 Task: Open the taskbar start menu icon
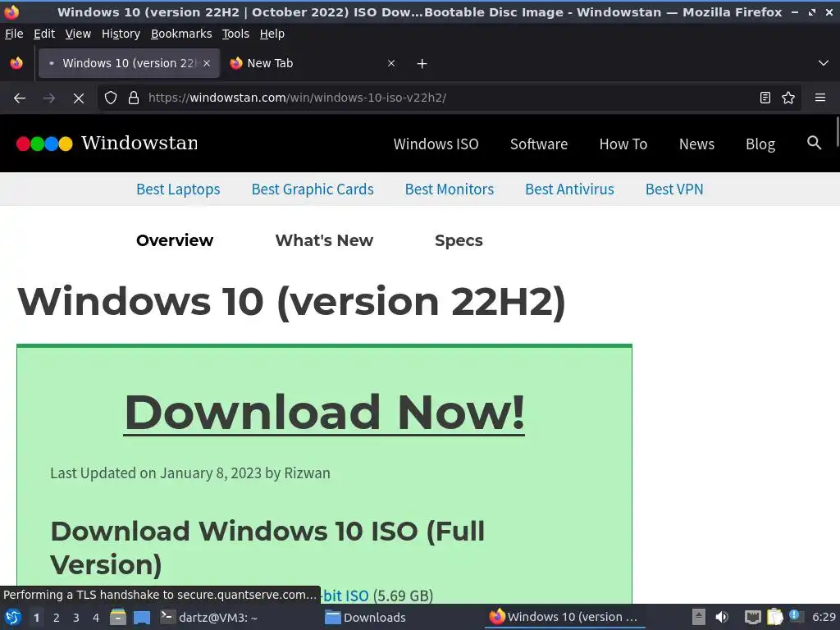pos(13,617)
